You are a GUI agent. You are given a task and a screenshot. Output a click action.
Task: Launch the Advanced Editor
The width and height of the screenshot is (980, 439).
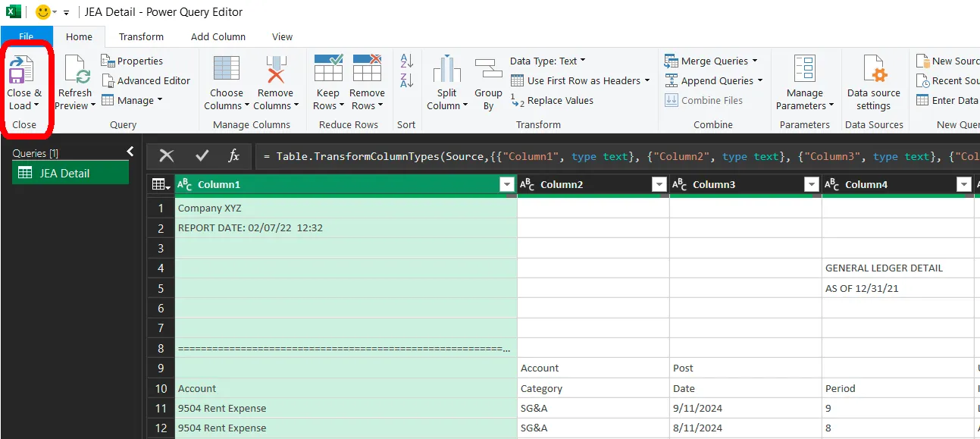(x=146, y=80)
